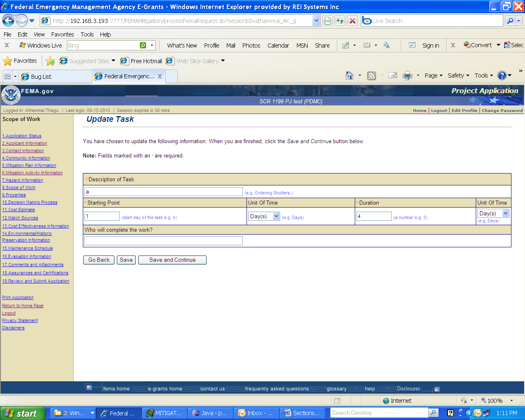Click the Logout header link
The height and width of the screenshot is (420, 525).
pyautogui.click(x=439, y=111)
